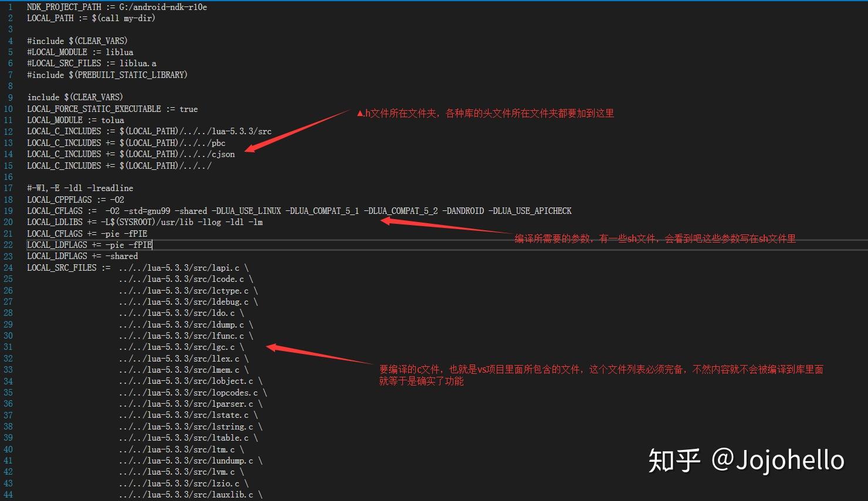Screen dimensions: 868x501
Task: Select LOCAL_FORCE_STATIC_EXECUTABLE := true on line 10
Action: (x=112, y=108)
